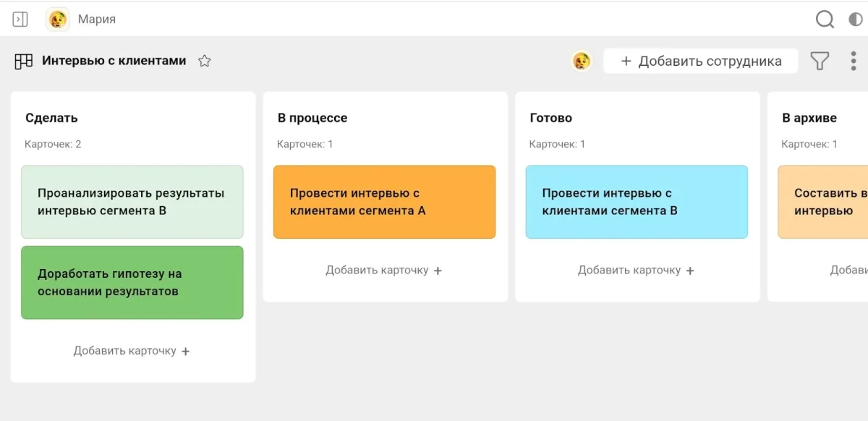The width and height of the screenshot is (868, 421).
Task: Open Мария's profile avatar
Action: pyautogui.click(x=58, y=20)
